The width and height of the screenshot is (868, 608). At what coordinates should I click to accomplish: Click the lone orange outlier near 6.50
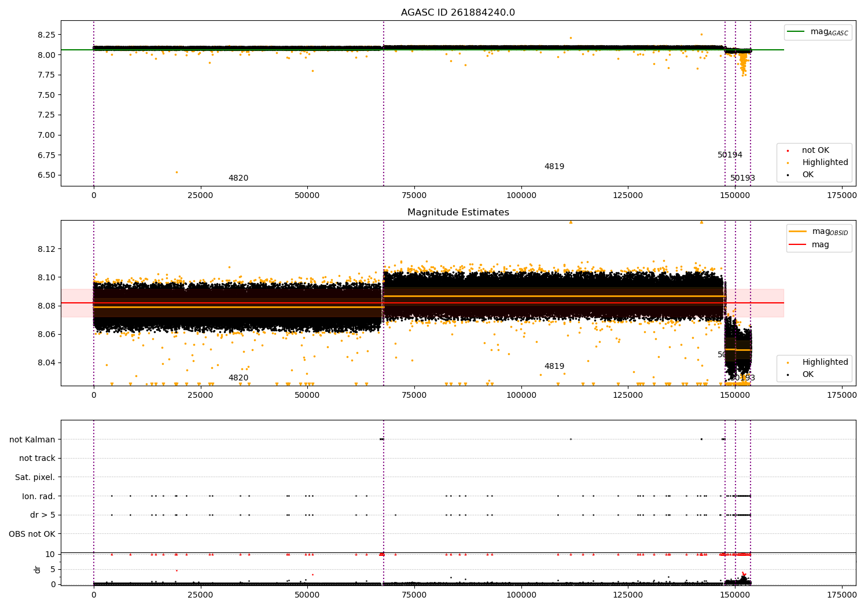click(x=176, y=172)
